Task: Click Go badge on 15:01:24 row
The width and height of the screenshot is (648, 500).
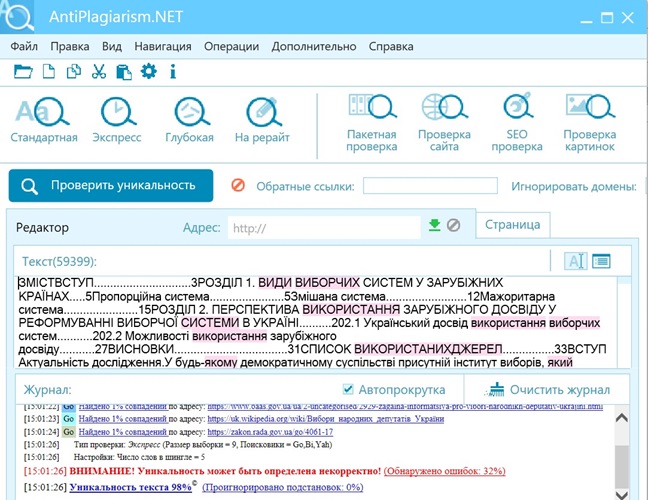Action: [x=68, y=432]
